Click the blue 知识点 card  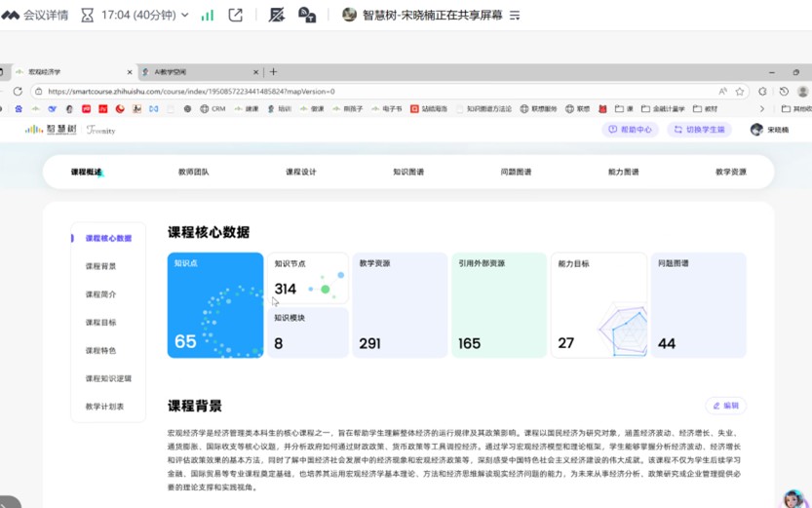click(214, 305)
